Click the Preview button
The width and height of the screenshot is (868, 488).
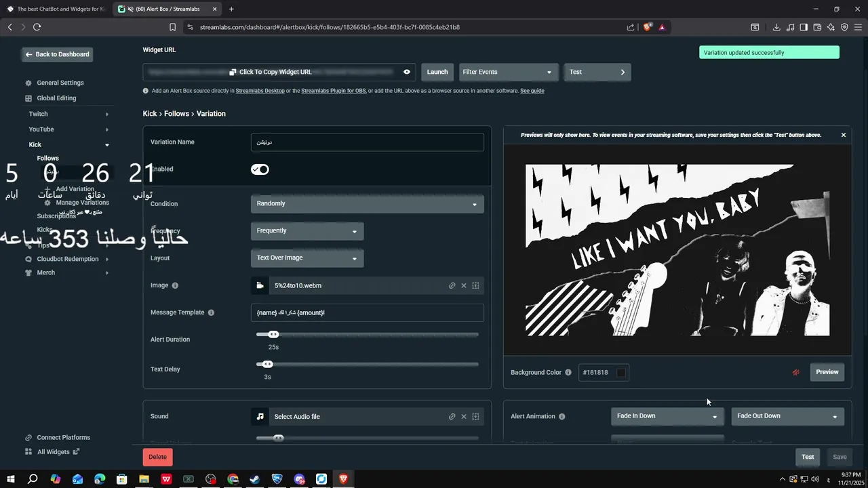point(827,372)
